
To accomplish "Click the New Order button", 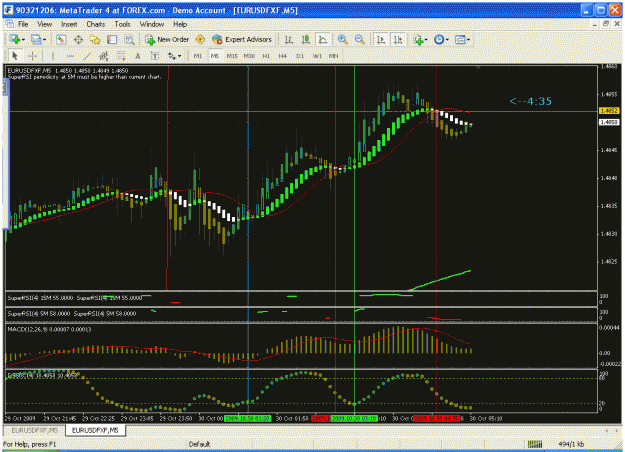I will (167, 39).
